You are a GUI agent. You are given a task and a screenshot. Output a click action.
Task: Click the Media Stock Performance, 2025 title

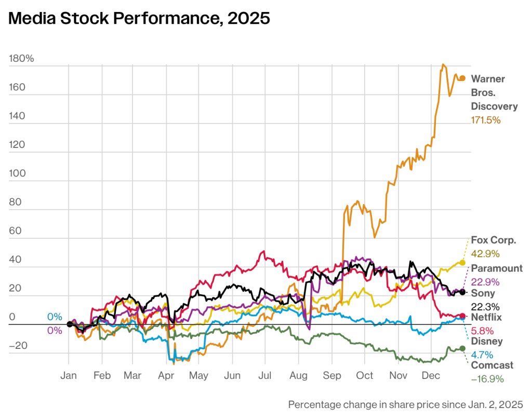[x=139, y=18]
